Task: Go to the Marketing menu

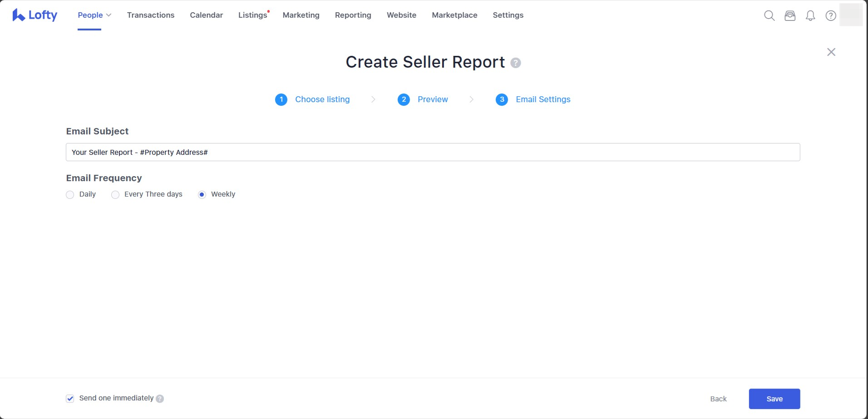Action: click(x=301, y=15)
